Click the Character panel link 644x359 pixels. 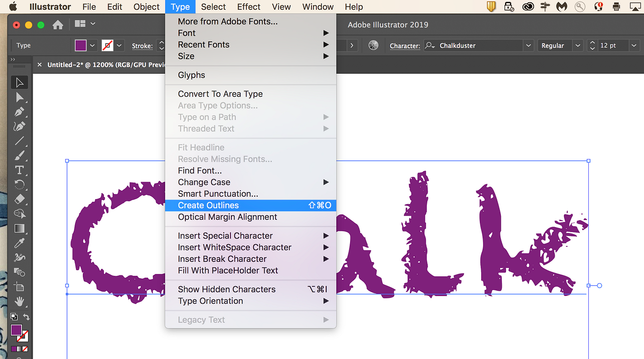click(x=405, y=46)
